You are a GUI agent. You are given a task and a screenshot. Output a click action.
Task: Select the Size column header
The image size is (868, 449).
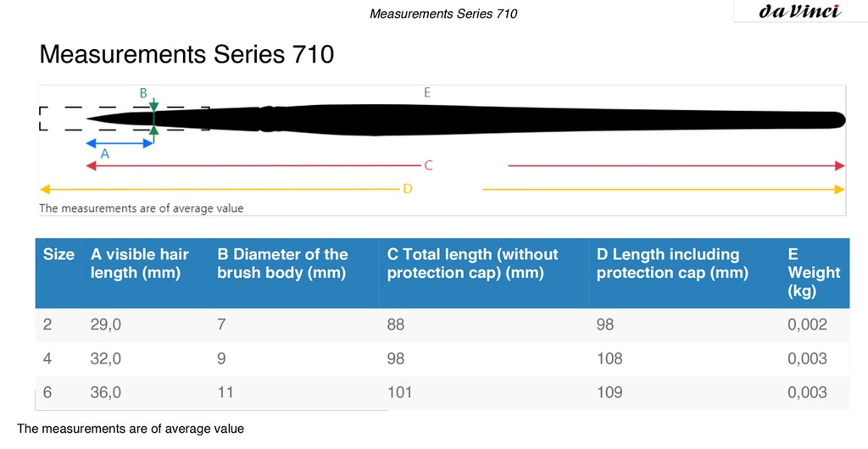[58, 254]
